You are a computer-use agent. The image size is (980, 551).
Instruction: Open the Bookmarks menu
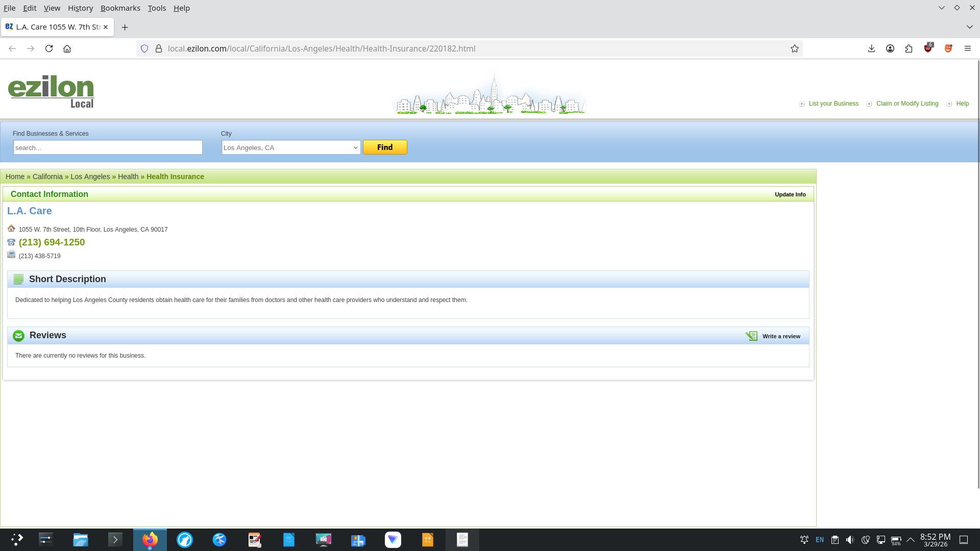click(x=120, y=8)
